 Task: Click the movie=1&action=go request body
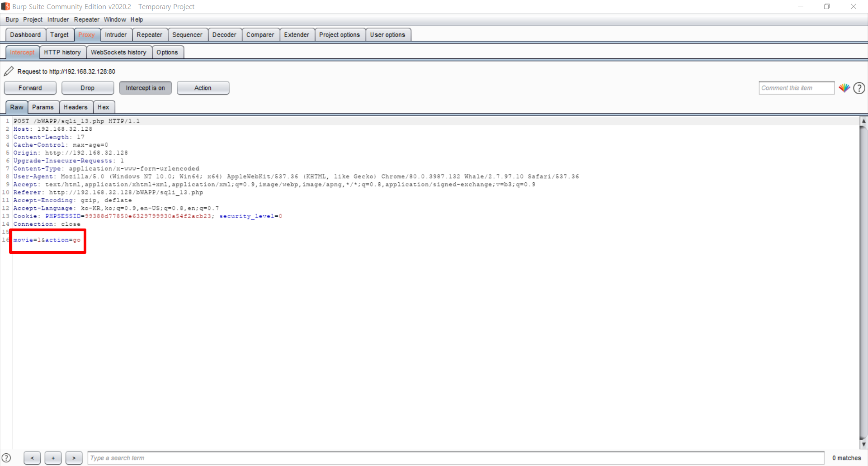point(47,240)
